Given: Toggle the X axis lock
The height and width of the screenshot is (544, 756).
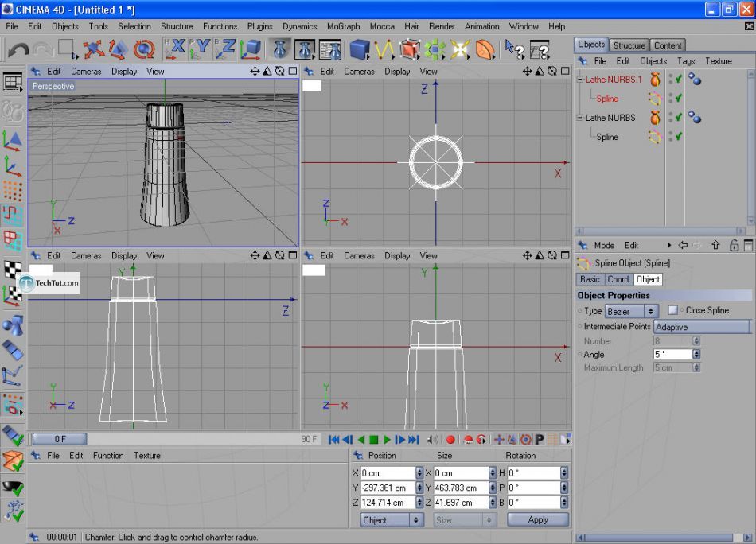Looking at the screenshot, I should (174, 49).
